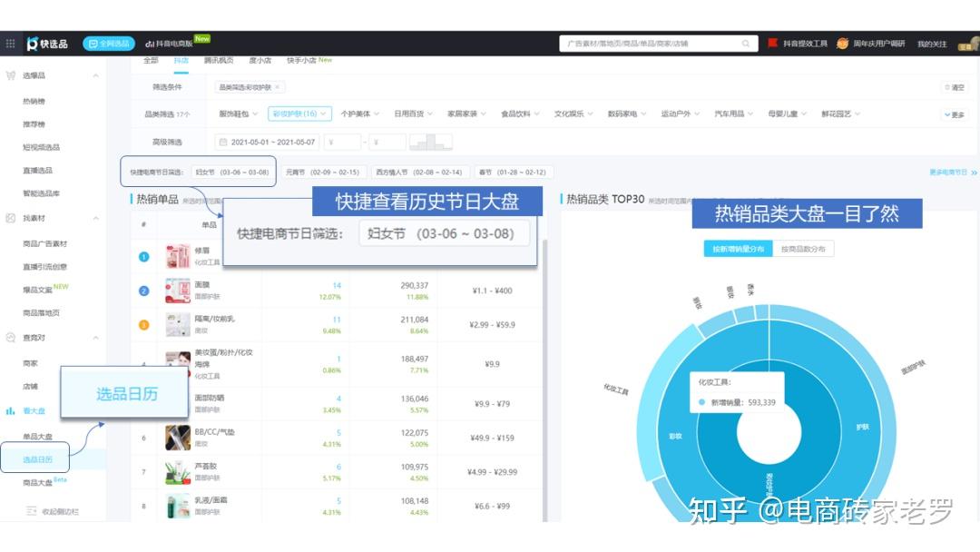This screenshot has width=980, height=552.
Task: Expand the 家居家装 category dropdown
Action: [x=466, y=113]
